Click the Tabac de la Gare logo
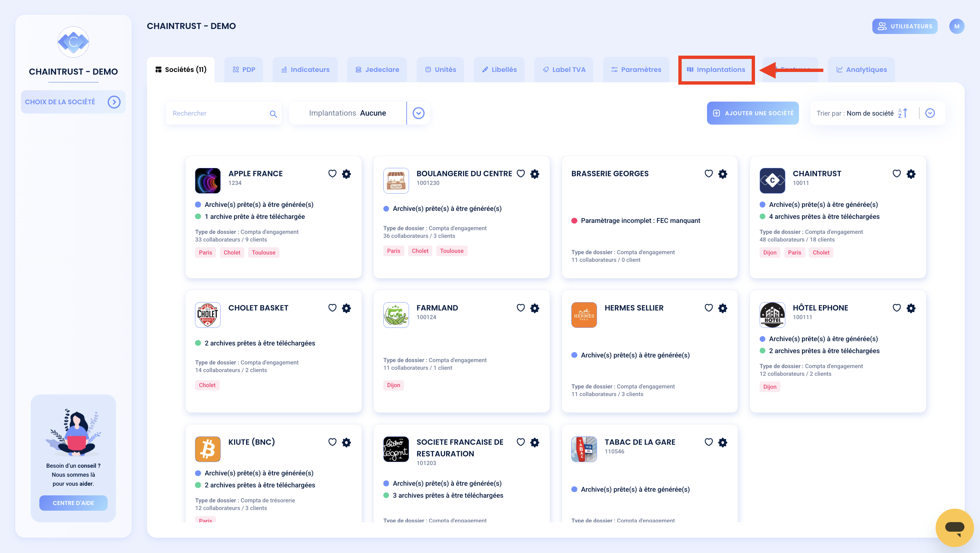The width and height of the screenshot is (980, 553). (584, 449)
